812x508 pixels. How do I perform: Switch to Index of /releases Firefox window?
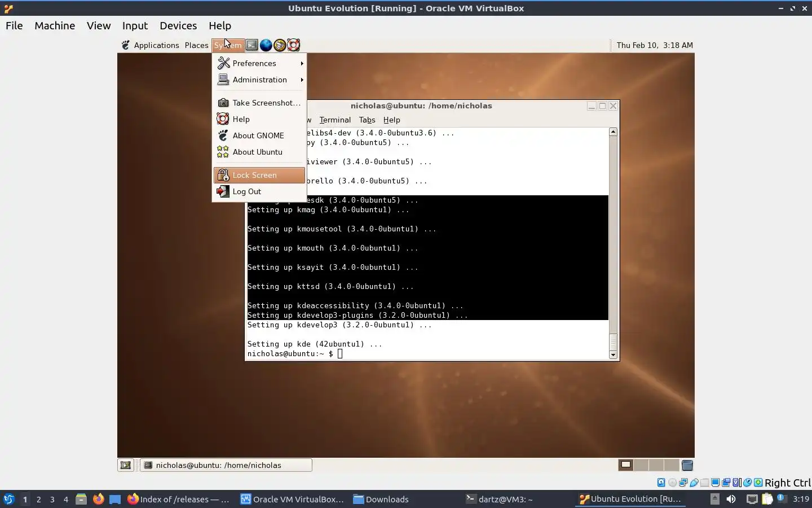click(179, 499)
